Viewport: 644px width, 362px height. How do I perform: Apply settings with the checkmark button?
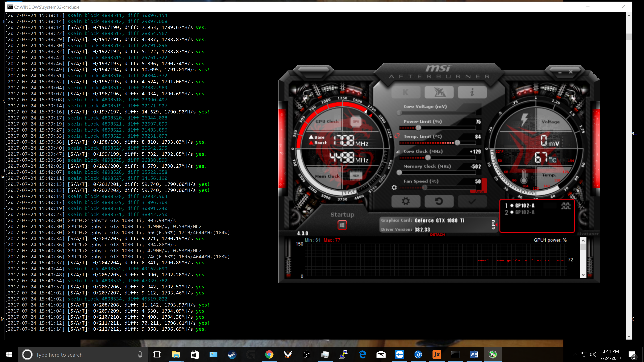tap(472, 201)
